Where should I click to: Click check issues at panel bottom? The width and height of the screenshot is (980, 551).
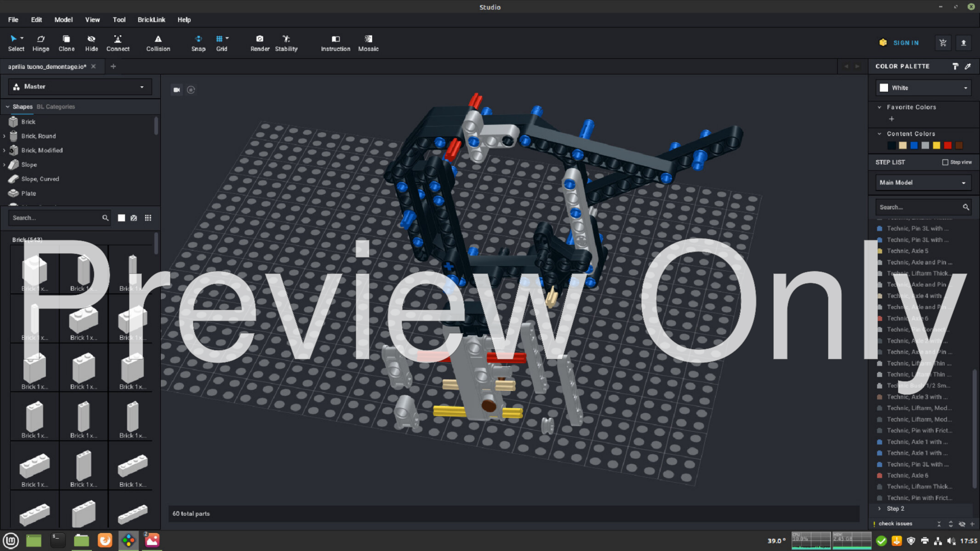click(x=895, y=523)
